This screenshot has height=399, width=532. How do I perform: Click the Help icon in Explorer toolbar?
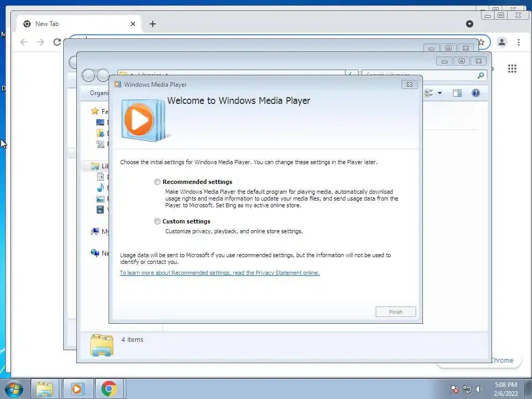coord(476,93)
